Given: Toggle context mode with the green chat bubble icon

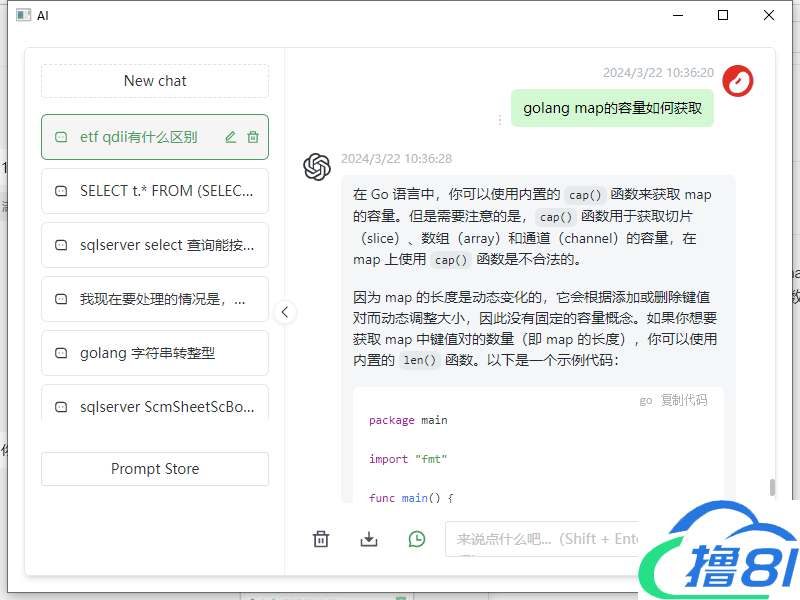Looking at the screenshot, I should (417, 539).
